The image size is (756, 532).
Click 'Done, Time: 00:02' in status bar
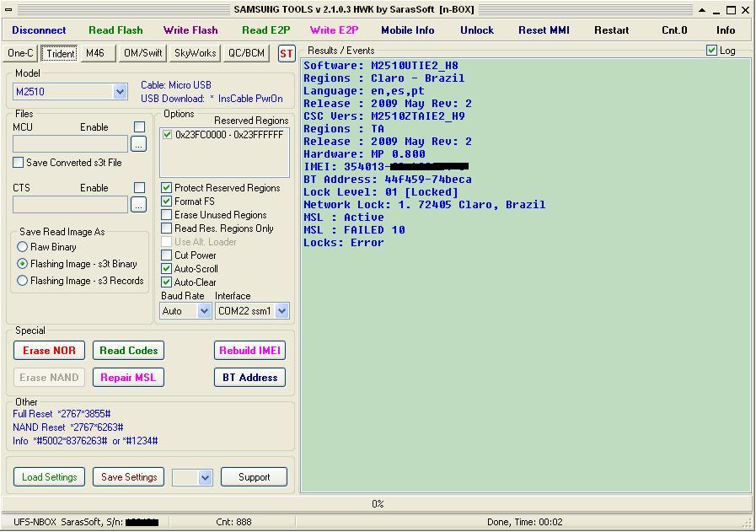click(x=524, y=522)
